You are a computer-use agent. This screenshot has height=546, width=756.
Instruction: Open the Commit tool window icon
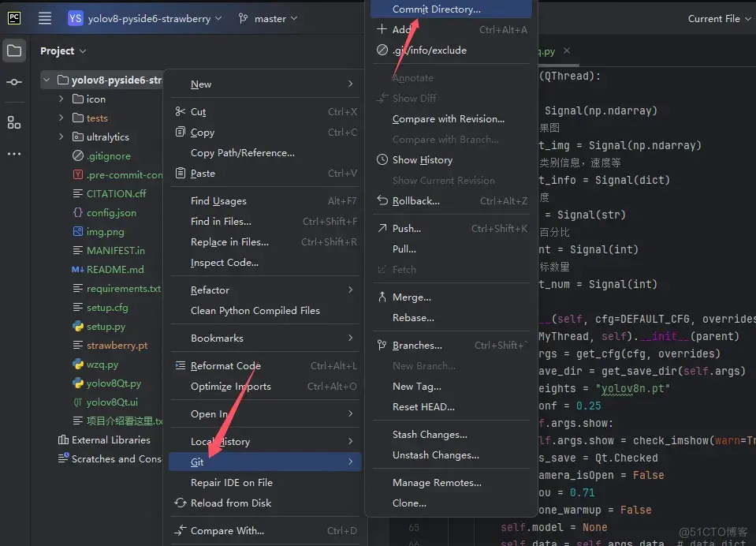click(x=14, y=82)
